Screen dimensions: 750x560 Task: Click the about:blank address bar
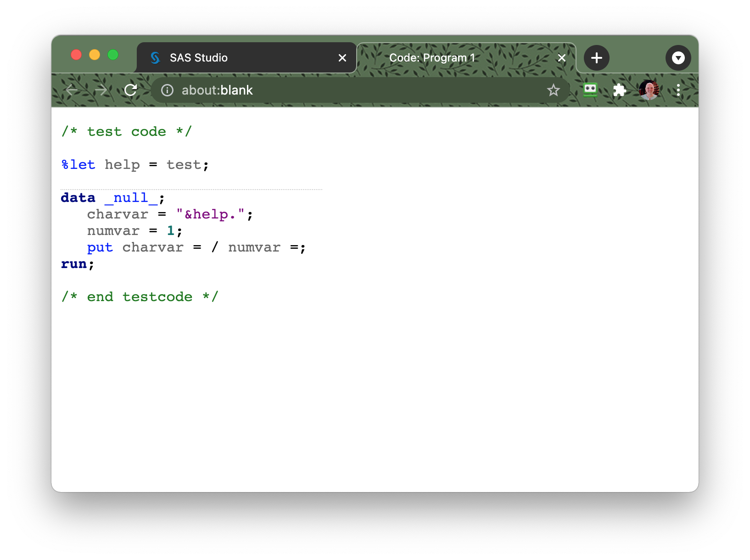pyautogui.click(x=360, y=90)
